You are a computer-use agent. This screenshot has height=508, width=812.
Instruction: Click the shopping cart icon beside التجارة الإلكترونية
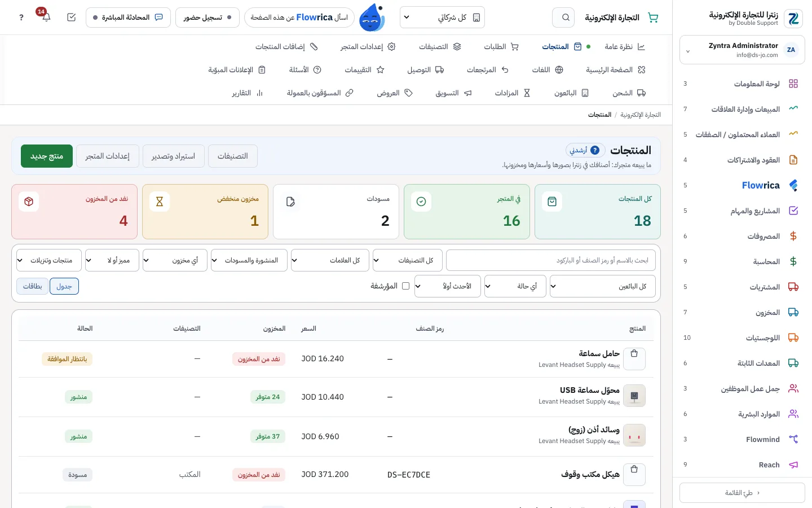click(x=653, y=17)
